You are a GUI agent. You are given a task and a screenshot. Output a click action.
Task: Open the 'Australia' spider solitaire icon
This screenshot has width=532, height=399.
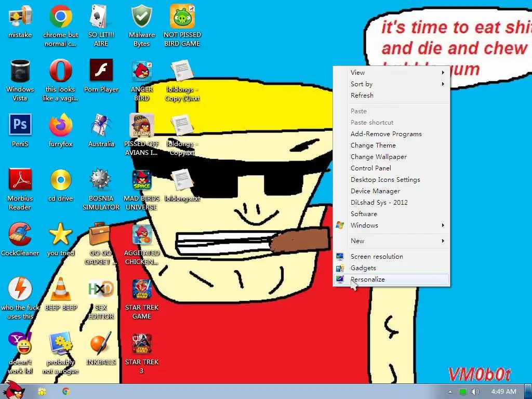(101, 125)
